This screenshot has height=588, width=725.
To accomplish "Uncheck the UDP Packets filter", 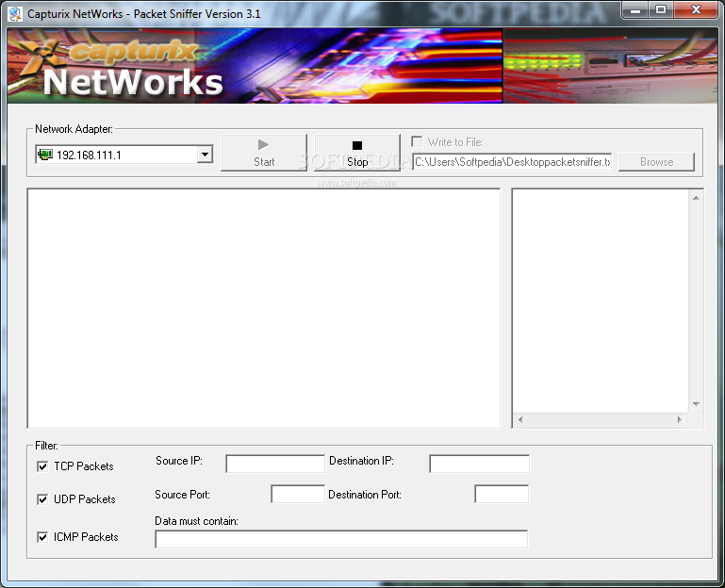I will click(42, 499).
